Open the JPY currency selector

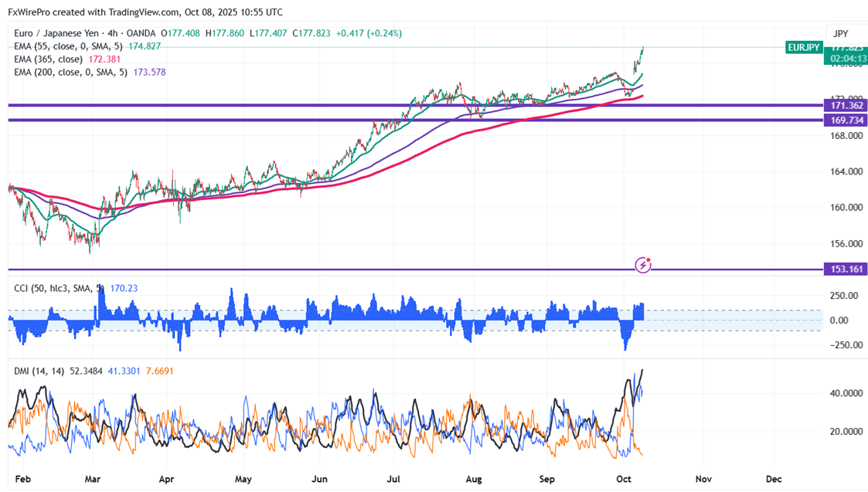pos(841,34)
